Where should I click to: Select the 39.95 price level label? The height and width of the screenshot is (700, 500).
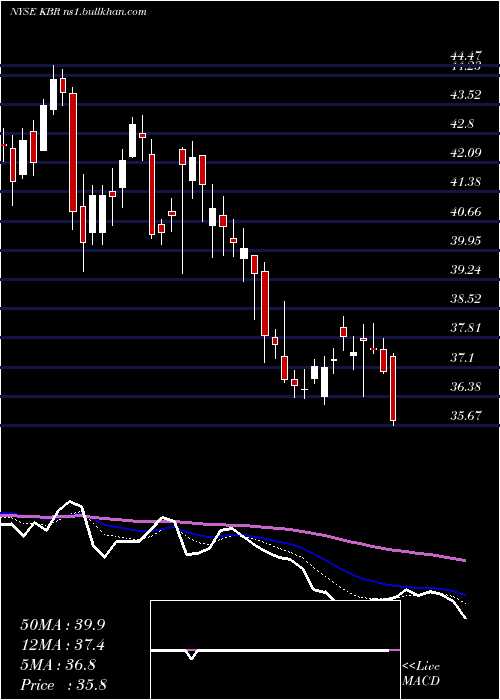(466, 241)
